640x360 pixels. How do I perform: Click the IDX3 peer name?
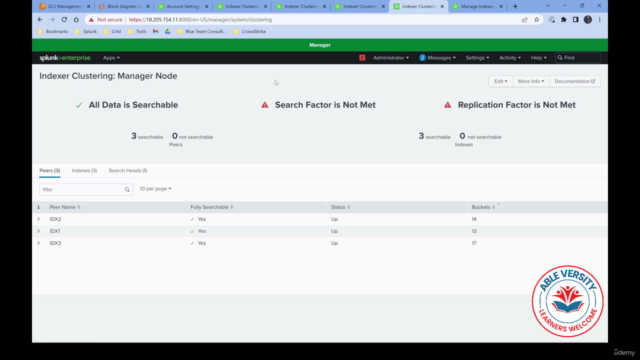click(x=56, y=243)
